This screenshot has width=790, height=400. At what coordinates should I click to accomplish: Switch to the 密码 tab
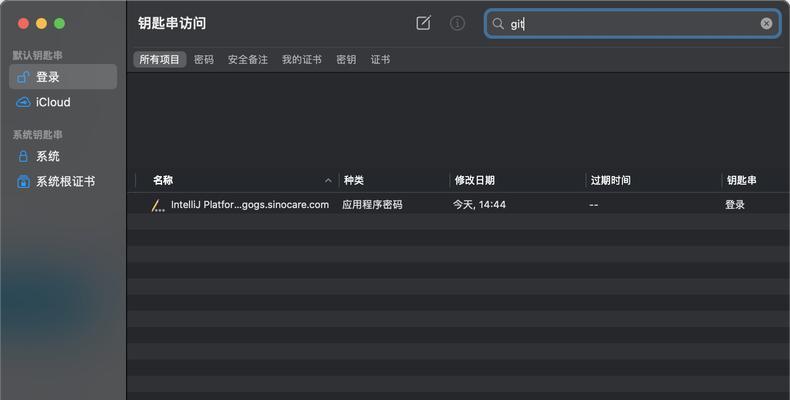[x=204, y=59]
